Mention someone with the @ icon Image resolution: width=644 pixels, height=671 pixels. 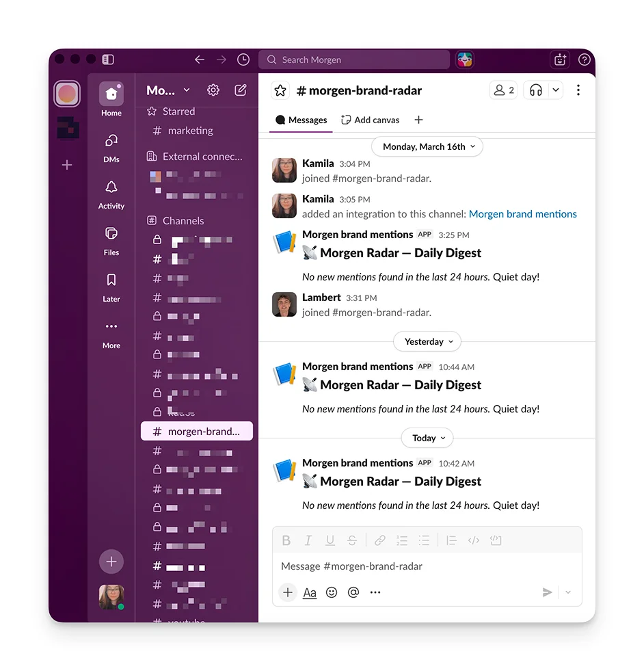pos(353,592)
